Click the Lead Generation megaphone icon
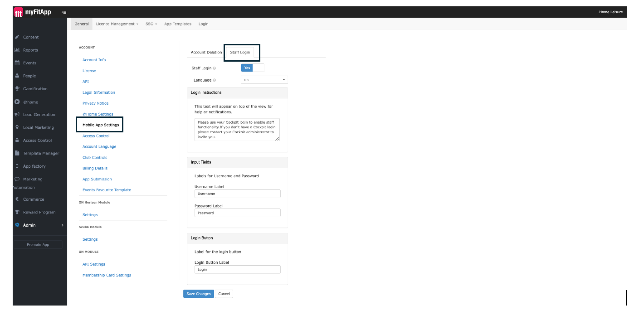Screen dimensions: 644x330 coord(17,115)
